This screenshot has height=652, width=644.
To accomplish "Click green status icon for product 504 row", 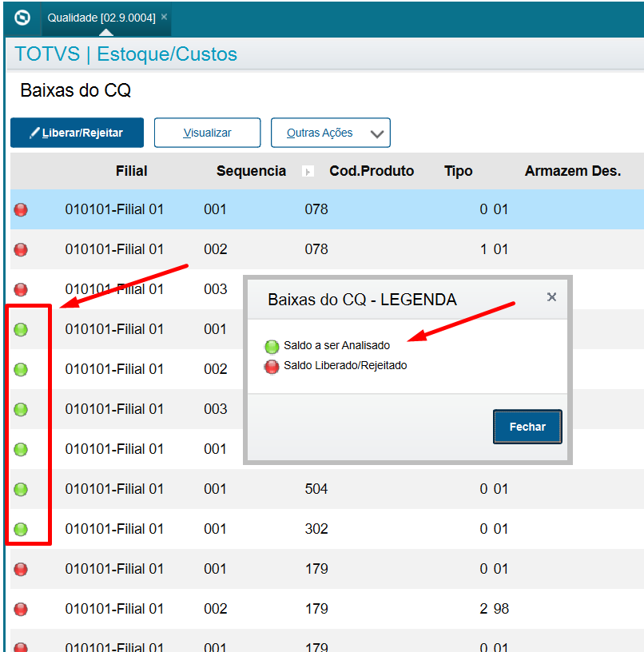I will [x=21, y=489].
